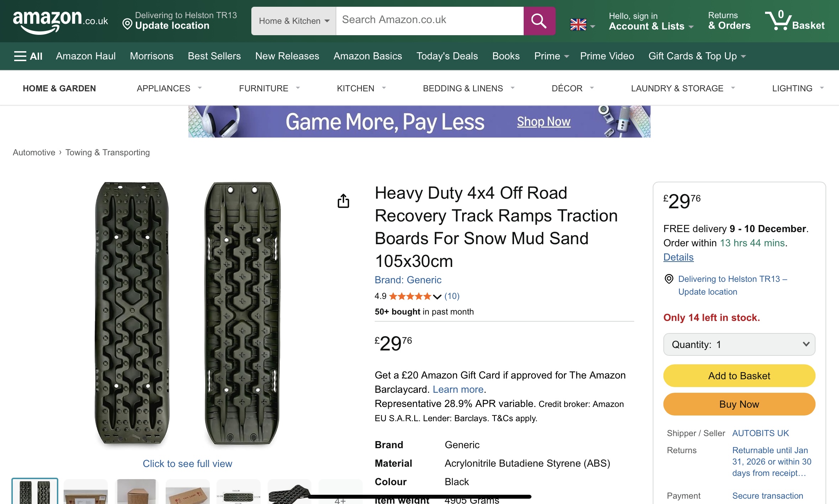This screenshot has width=839, height=504.
Task: Click the Search Amazon.co.uk input field
Action: click(x=429, y=21)
